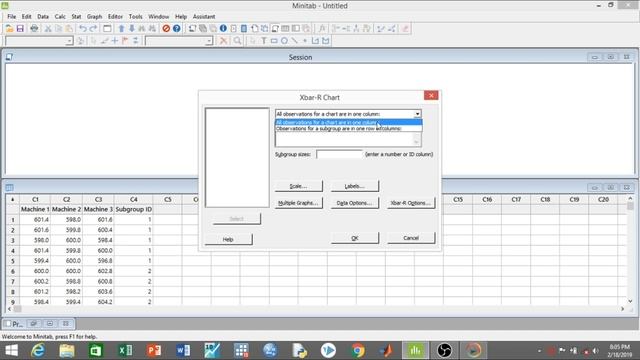
Task: Open Xbar-R Options... dialog
Action: pyautogui.click(x=411, y=203)
